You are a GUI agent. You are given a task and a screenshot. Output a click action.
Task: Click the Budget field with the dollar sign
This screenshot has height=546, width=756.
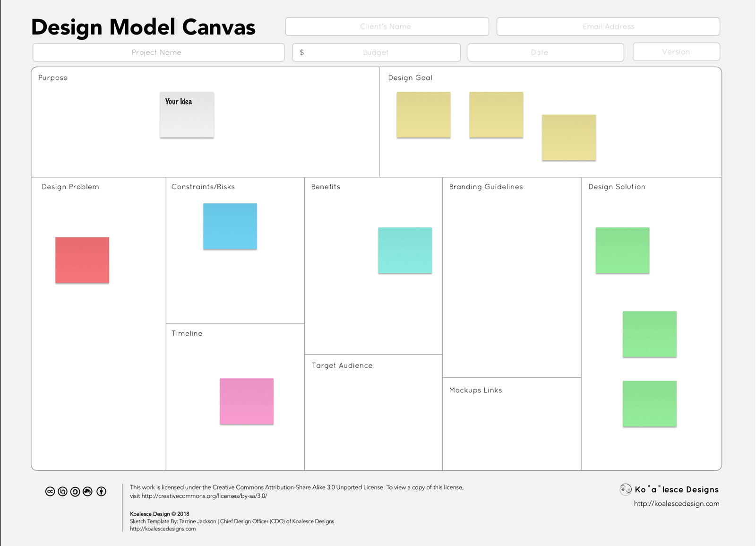pos(376,52)
